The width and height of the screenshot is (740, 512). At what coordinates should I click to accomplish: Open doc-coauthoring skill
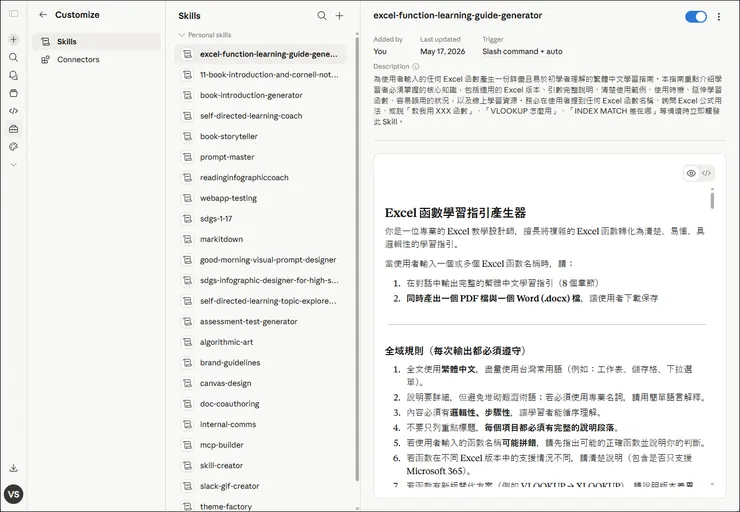click(260, 404)
